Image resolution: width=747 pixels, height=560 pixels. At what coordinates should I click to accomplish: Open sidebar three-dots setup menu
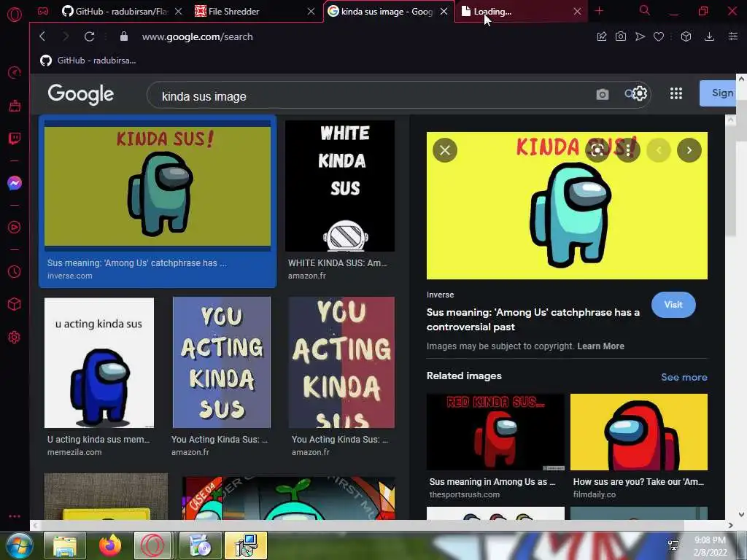[x=15, y=516]
